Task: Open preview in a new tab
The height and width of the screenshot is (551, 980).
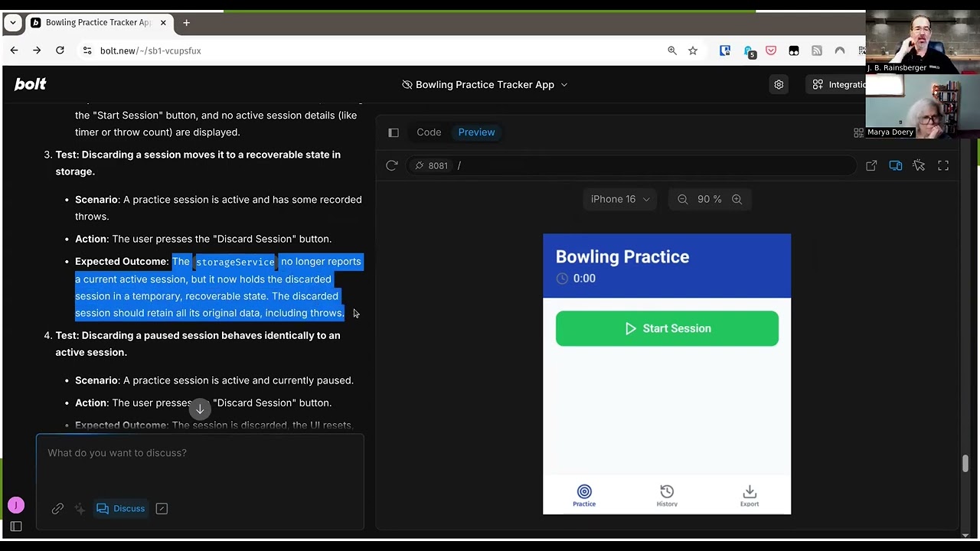Action: tap(871, 165)
